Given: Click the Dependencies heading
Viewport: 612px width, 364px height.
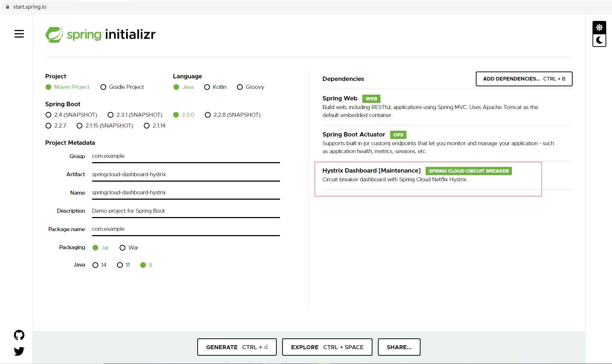Looking at the screenshot, I should point(343,79).
